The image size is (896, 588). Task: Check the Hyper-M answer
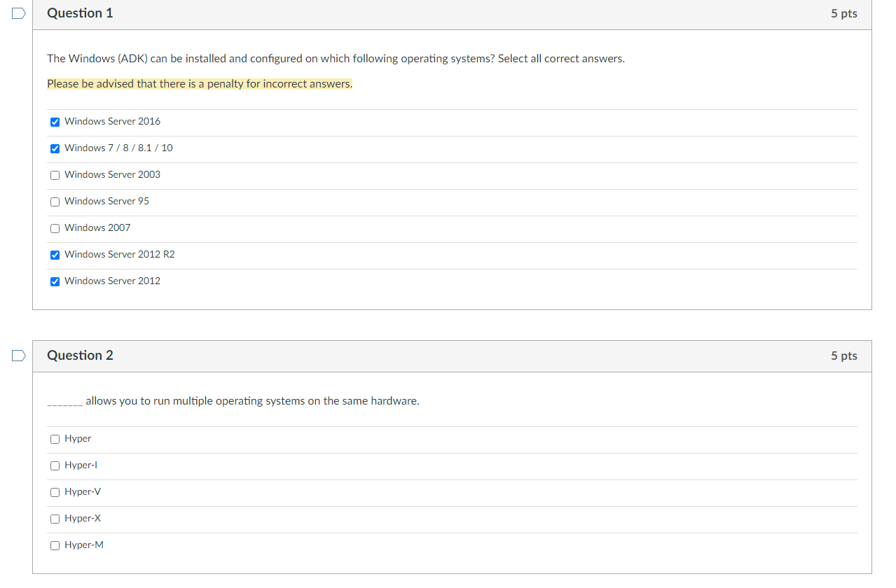[x=55, y=545]
